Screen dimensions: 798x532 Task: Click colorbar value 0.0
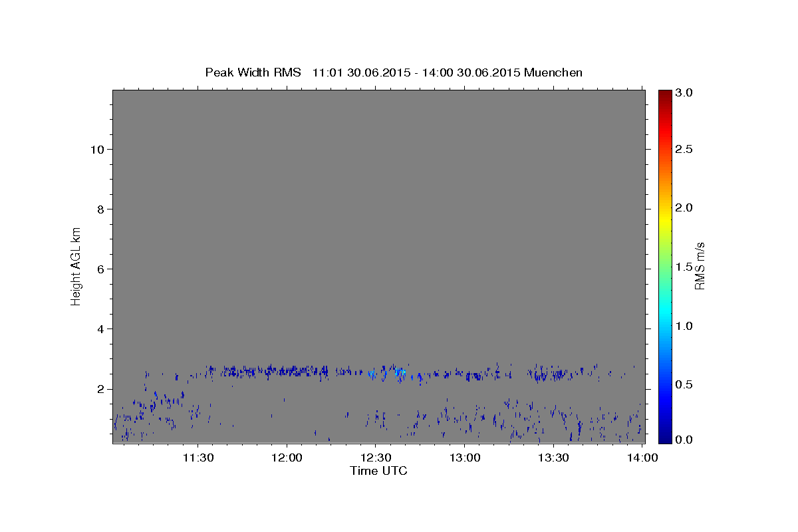[x=685, y=440]
